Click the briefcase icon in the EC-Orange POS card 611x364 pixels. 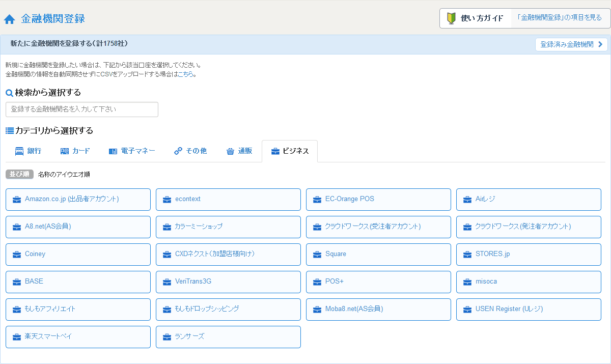(x=317, y=200)
